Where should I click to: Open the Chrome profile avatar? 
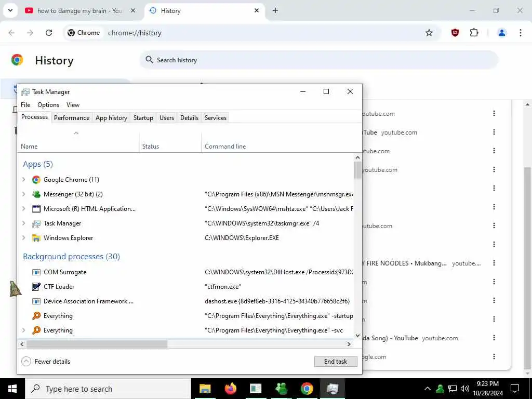click(501, 33)
